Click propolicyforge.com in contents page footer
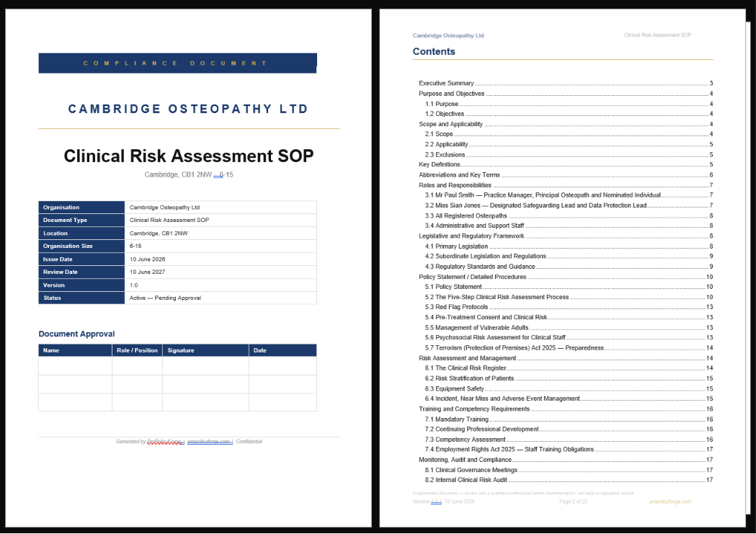The image size is (756, 534). click(670, 502)
